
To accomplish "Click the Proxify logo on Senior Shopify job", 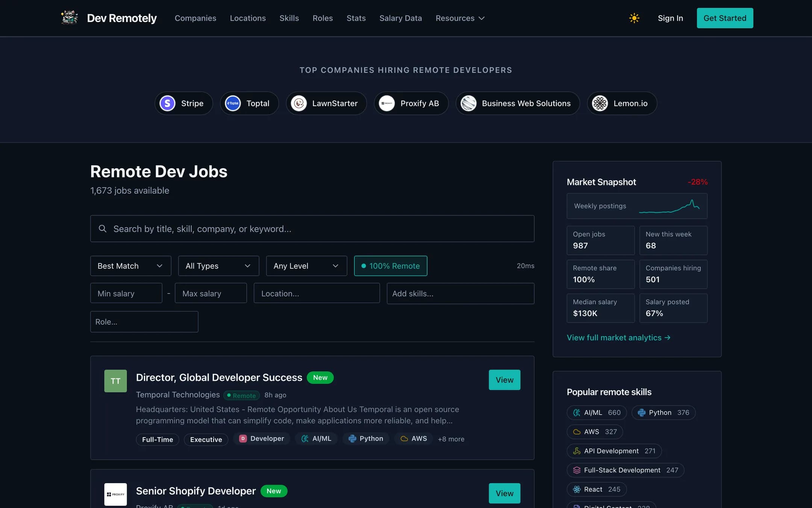I will (115, 494).
